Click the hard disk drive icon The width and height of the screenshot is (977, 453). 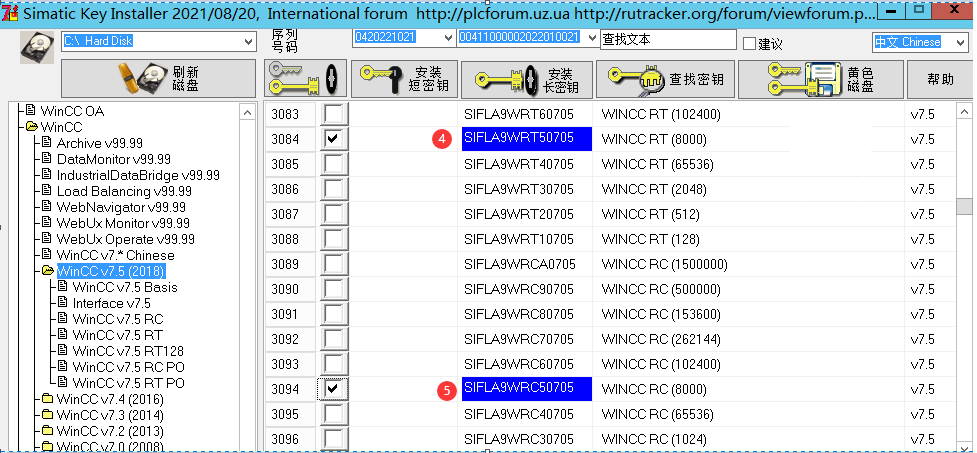click(37, 47)
